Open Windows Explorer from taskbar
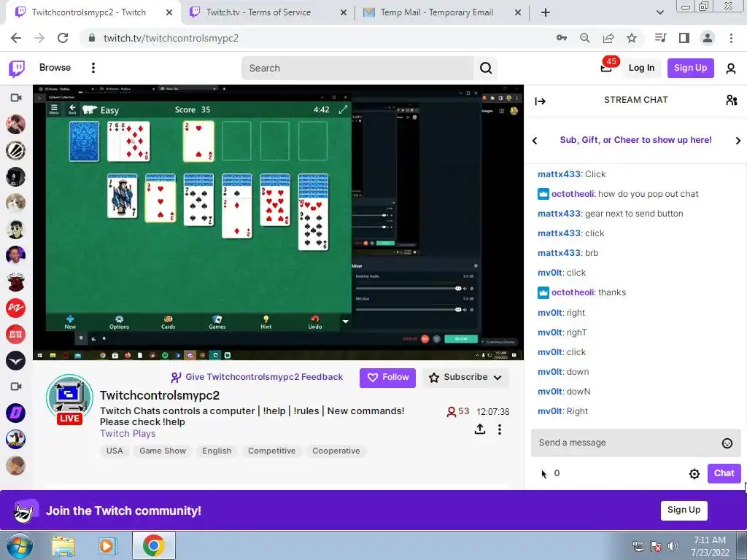The width and height of the screenshot is (747, 560). click(63, 545)
